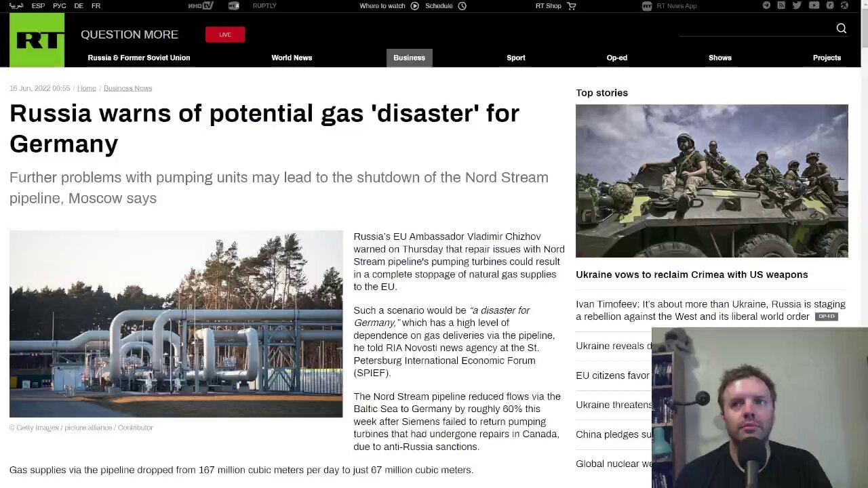Open Russia & Former Soviet Union menu
Viewport: 868px width, 488px height.
click(139, 58)
